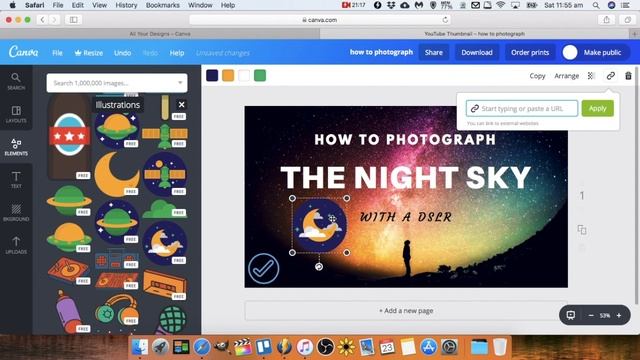Add the orange crescent moon illustration
640x360 pixels.
point(117,174)
